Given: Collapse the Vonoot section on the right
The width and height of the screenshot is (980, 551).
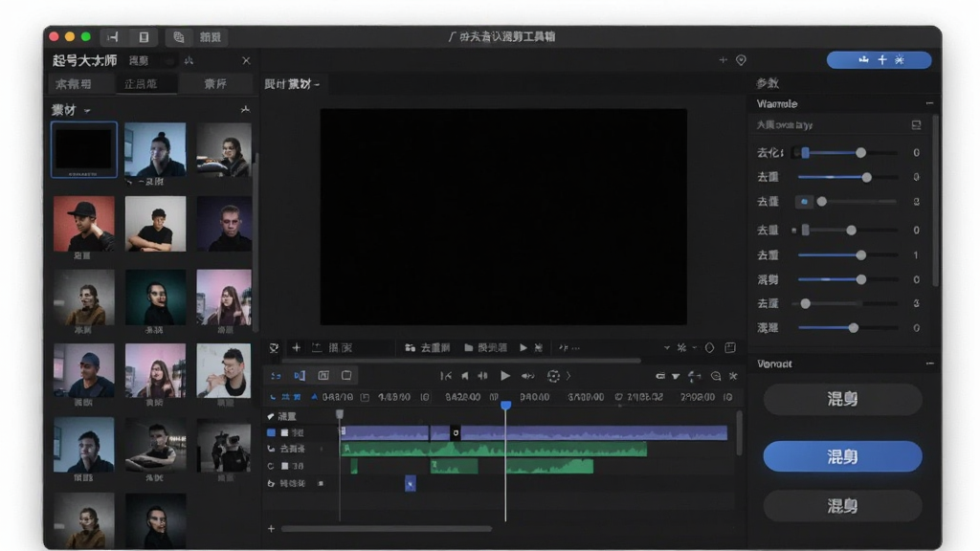Looking at the screenshot, I should 929,364.
